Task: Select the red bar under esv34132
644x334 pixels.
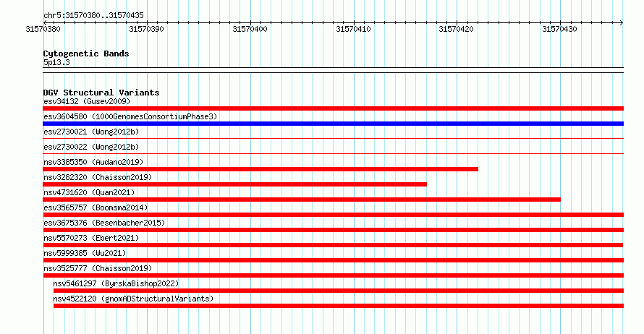Action: (x=333, y=108)
